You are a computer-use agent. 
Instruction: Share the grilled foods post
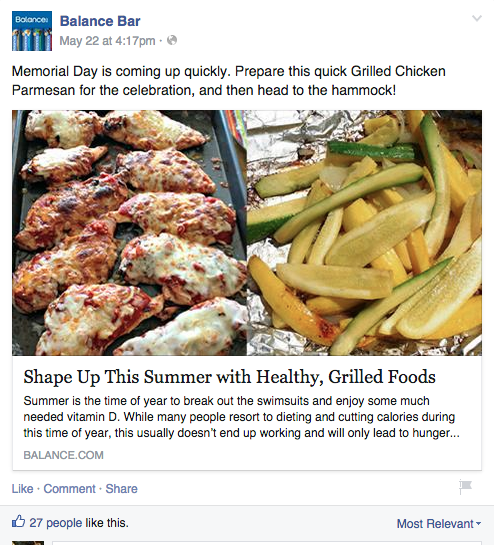pos(121,489)
